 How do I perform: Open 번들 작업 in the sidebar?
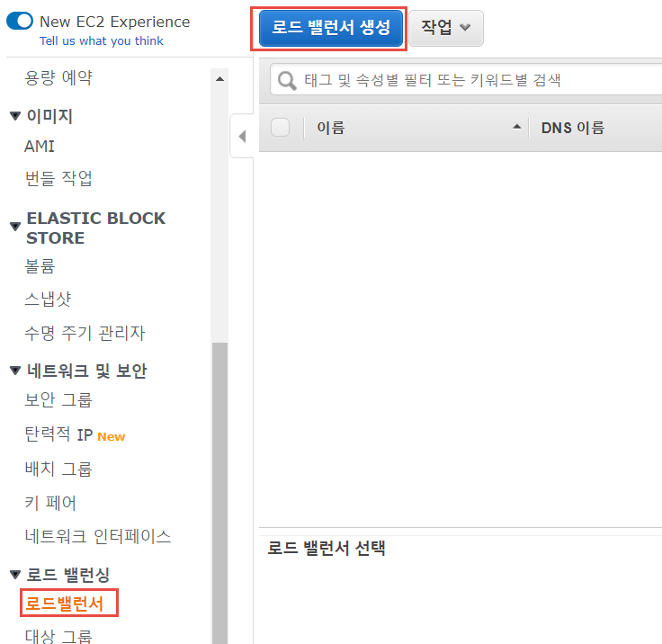[58, 178]
